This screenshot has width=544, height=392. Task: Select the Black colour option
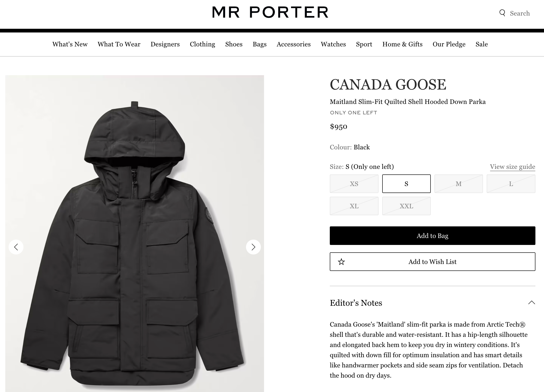pos(362,147)
